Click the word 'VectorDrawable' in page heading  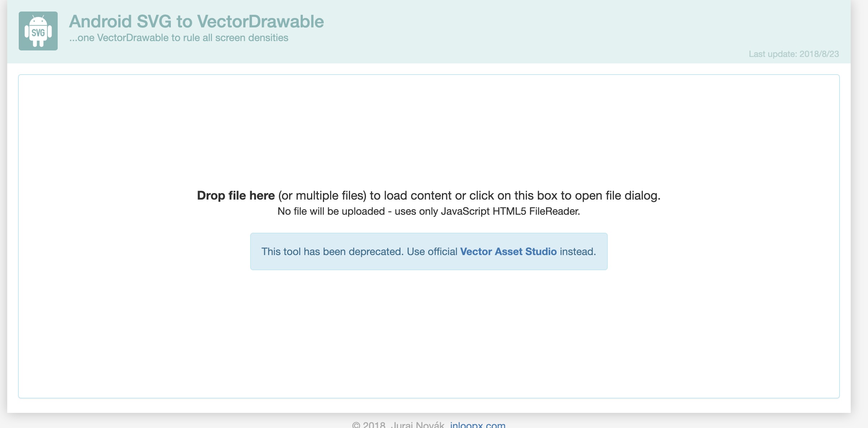(x=260, y=22)
